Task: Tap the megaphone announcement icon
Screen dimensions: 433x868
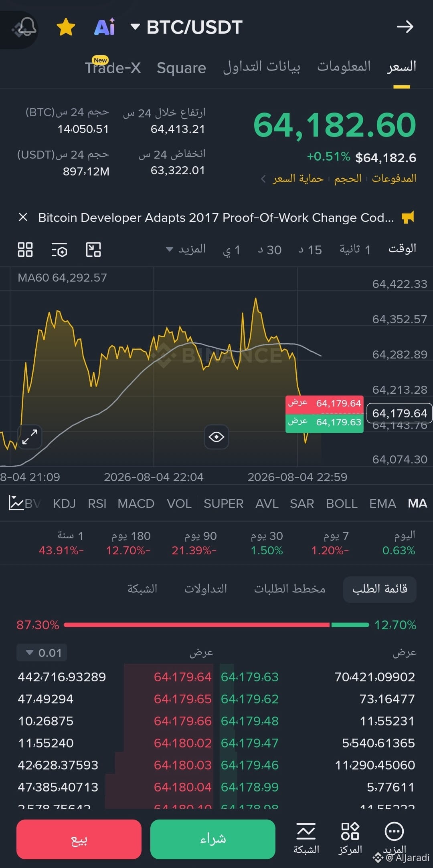Action: coord(408,218)
